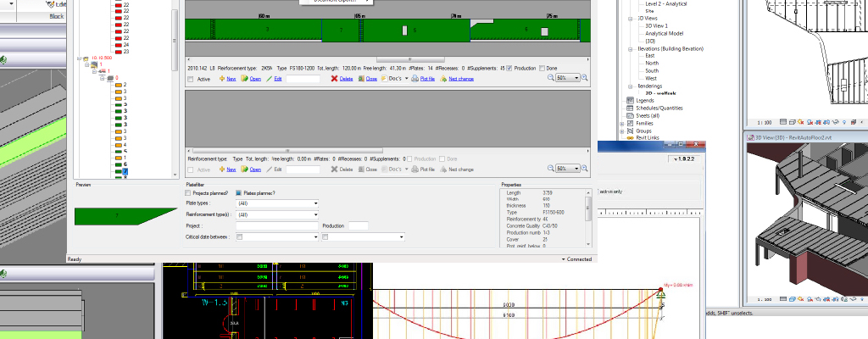Image resolution: width=868 pixels, height=339 pixels.
Task: Open the Reinforcement type(s) dropdown
Action: [315, 215]
